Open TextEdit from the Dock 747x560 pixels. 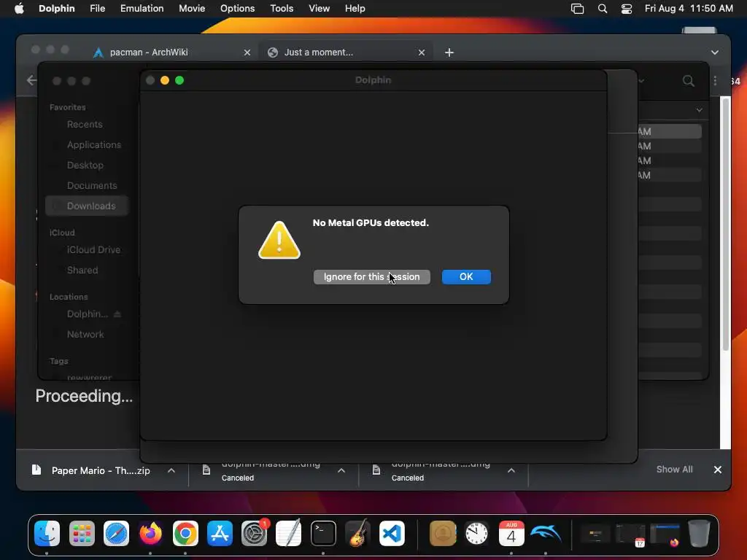pyautogui.click(x=289, y=533)
